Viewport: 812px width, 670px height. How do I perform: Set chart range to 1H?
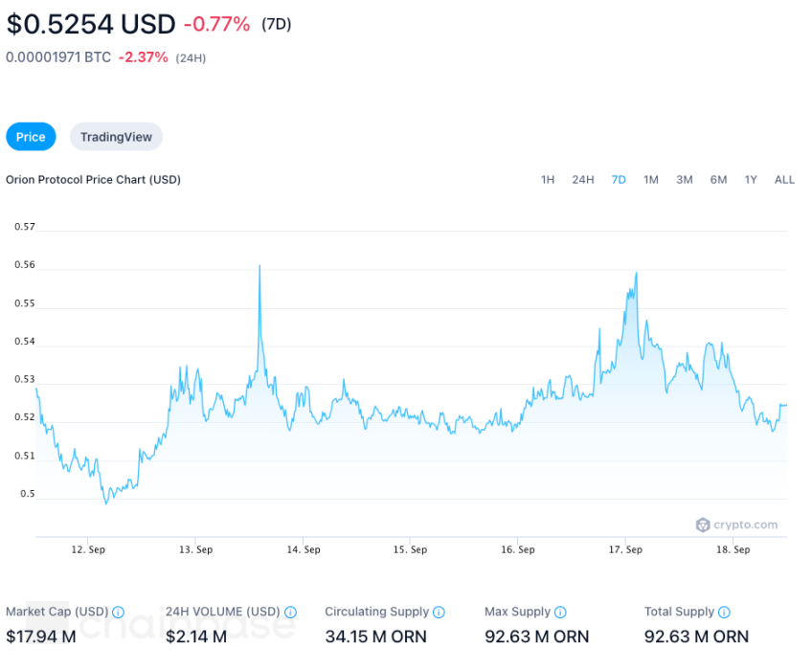click(x=548, y=180)
